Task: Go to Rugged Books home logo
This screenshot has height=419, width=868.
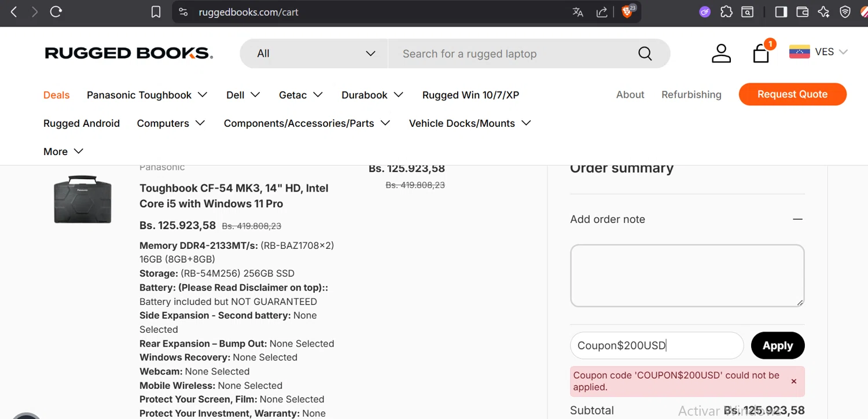Action: click(129, 53)
